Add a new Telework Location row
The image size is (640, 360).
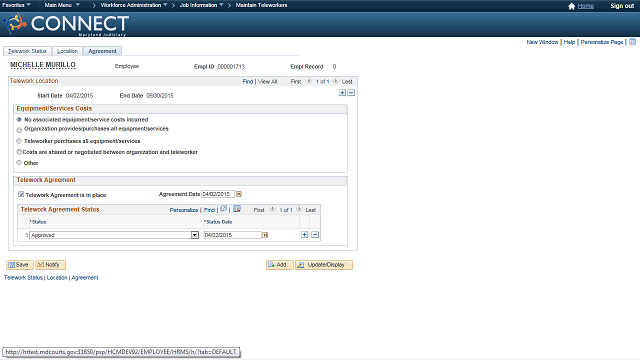[x=342, y=93]
